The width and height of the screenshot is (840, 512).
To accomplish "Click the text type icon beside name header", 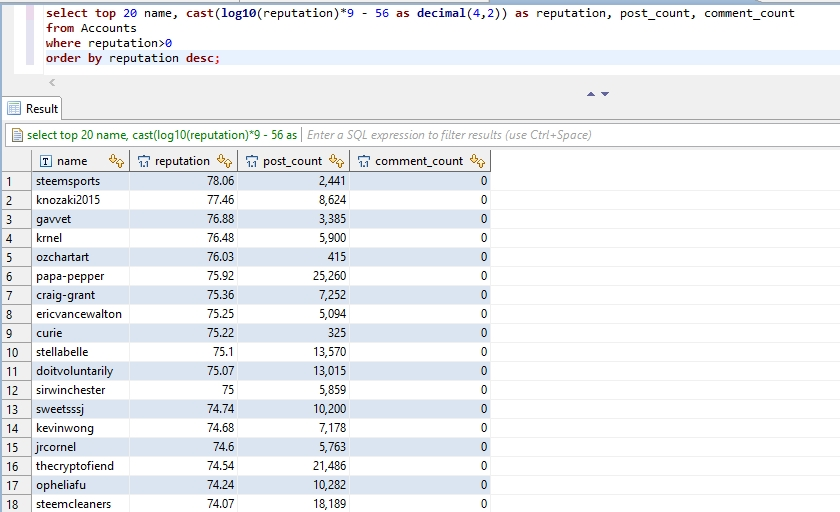I will pyautogui.click(x=45, y=161).
